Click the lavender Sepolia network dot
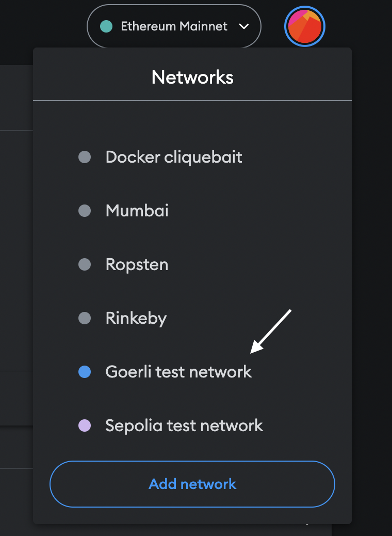Viewport: 392px width, 536px height. (85, 425)
